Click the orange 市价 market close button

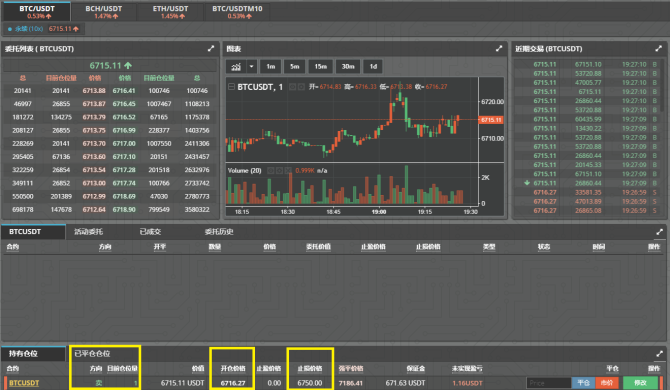coord(607,383)
